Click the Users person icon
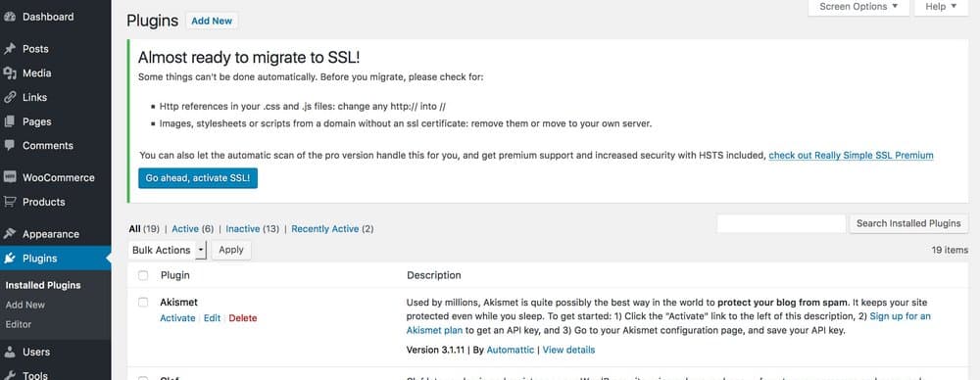Screen dimensions: 980x380 point(10,352)
